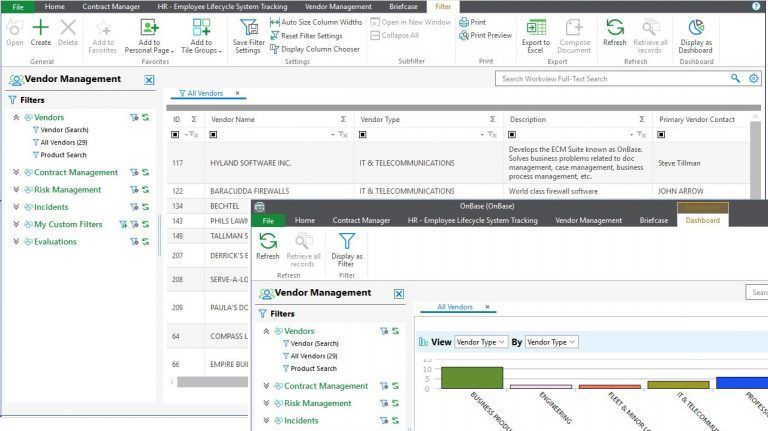Select All Vendors (29) filter in back window
768x431 pixels.
64,142
